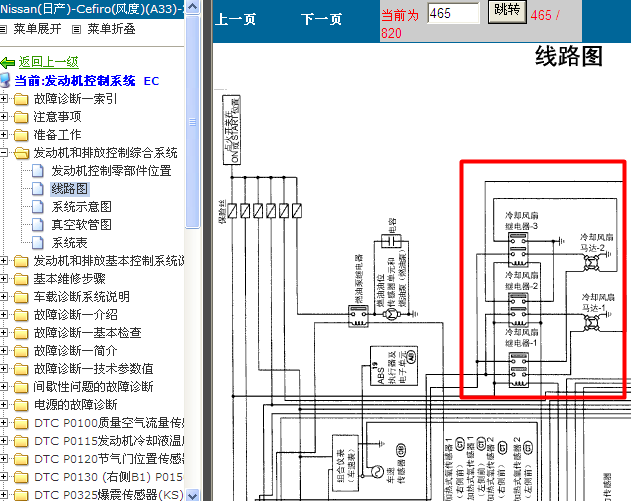The image size is (631, 501).
Task: Click 菜单折叠 to collapse all menus
Action: point(111,29)
